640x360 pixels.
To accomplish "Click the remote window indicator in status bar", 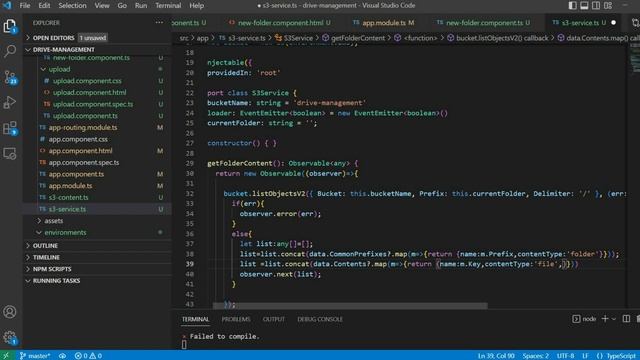I will tap(6, 356).
